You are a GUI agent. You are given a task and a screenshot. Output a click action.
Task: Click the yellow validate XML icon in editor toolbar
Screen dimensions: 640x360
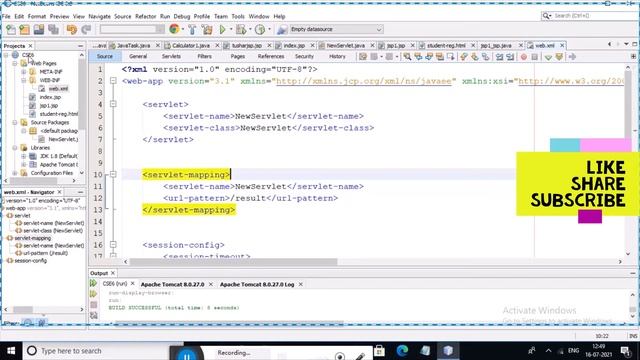point(559,57)
